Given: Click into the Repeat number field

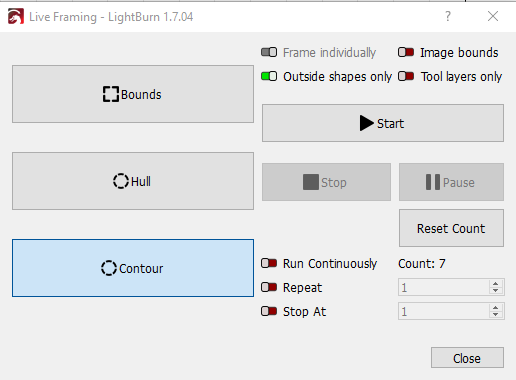Looking at the screenshot, I should tap(444, 287).
